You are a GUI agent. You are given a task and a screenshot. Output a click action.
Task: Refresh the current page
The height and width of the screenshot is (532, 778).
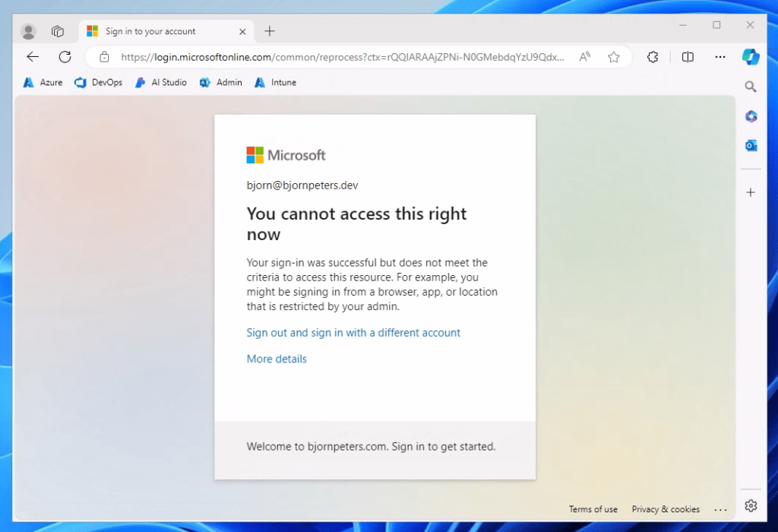(x=65, y=57)
